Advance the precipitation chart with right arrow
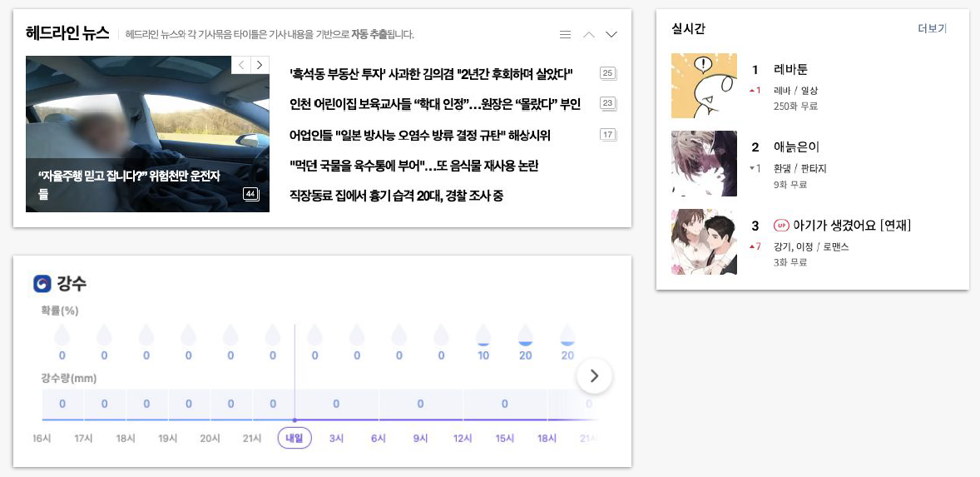 click(594, 375)
